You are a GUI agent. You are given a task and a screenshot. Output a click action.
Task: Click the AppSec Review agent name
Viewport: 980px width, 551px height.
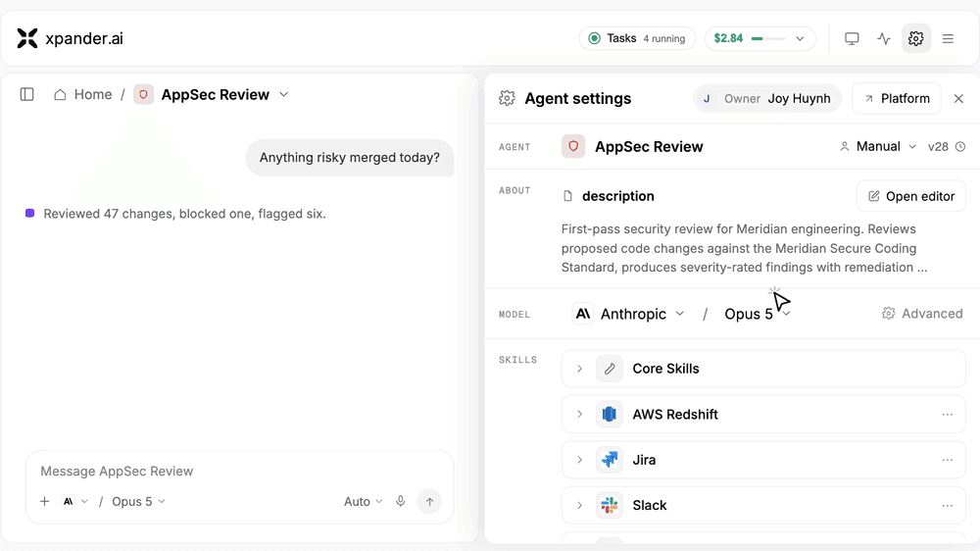coord(649,147)
